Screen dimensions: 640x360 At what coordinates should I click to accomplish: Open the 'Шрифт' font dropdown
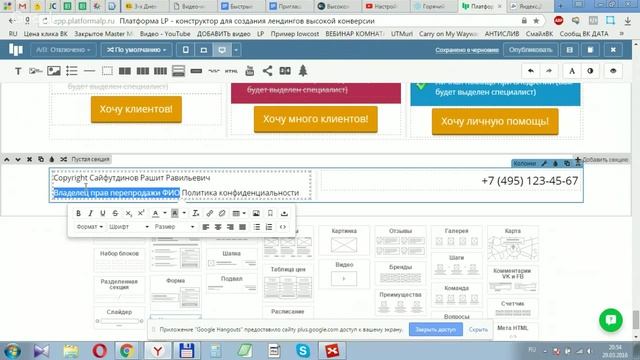pyautogui.click(x=129, y=227)
